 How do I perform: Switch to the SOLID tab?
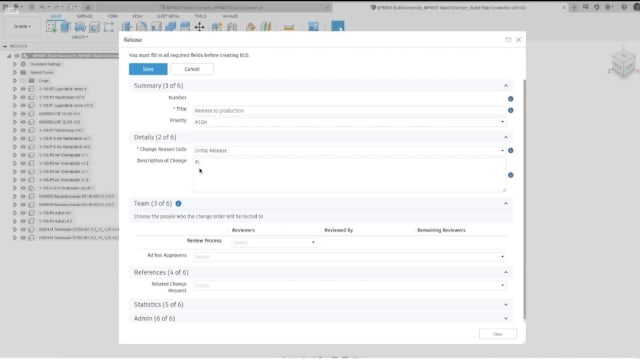56,16
